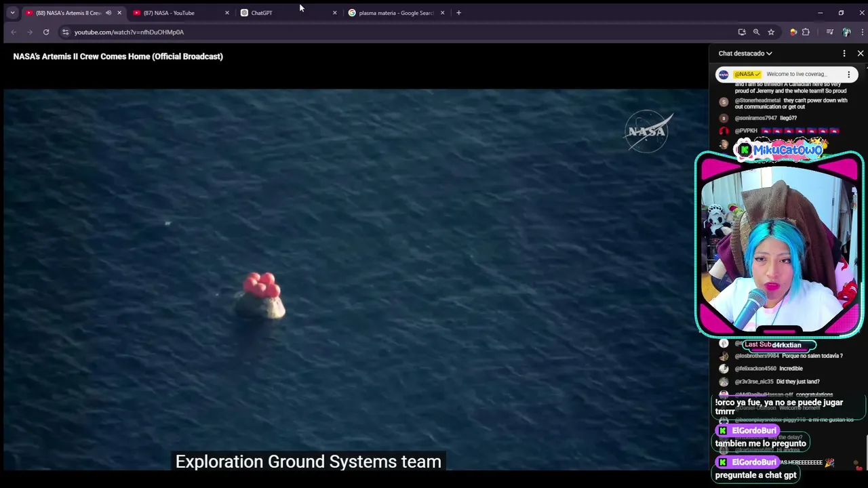Click the @soniramos7947 chat username
Image resolution: width=868 pixels, height=488 pixels.
point(755,118)
